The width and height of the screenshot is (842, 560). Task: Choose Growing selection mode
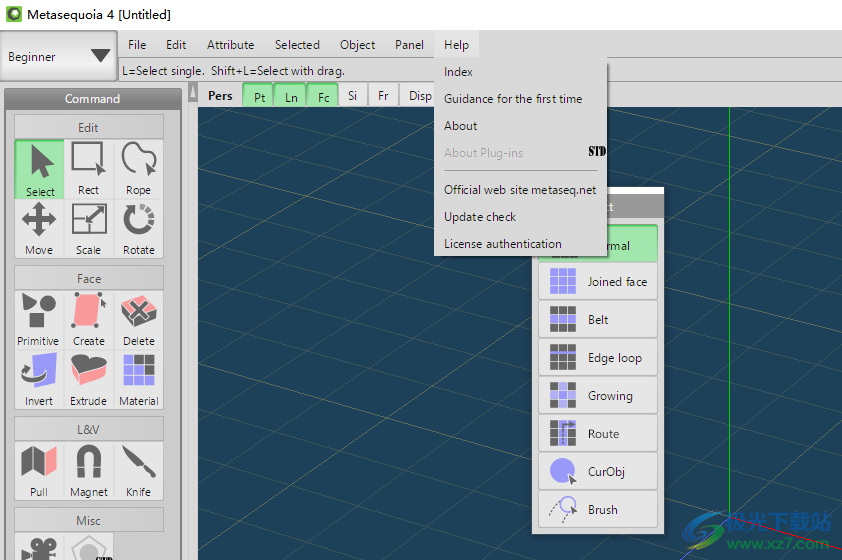(x=598, y=396)
